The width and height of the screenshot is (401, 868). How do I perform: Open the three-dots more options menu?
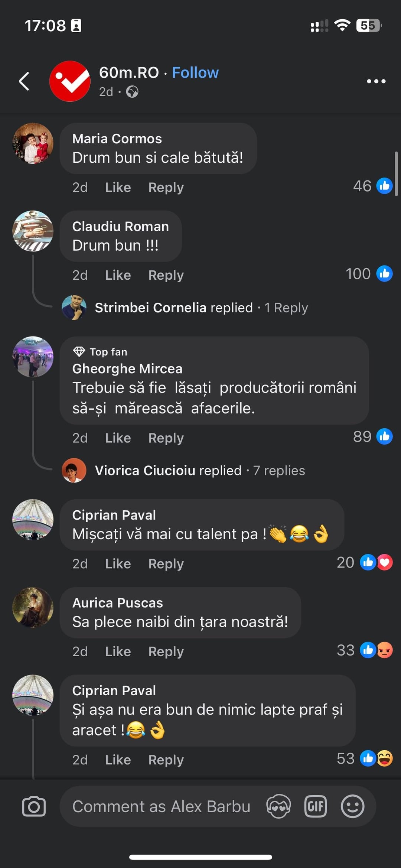pyautogui.click(x=376, y=81)
